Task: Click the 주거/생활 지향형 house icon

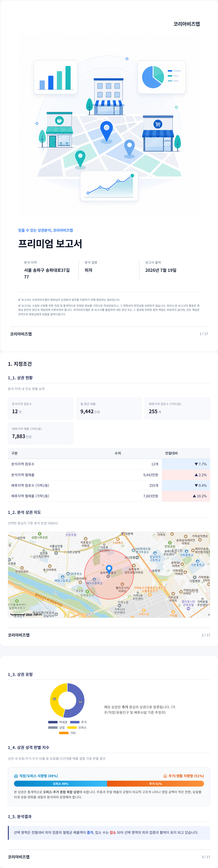Action: click(165, 776)
